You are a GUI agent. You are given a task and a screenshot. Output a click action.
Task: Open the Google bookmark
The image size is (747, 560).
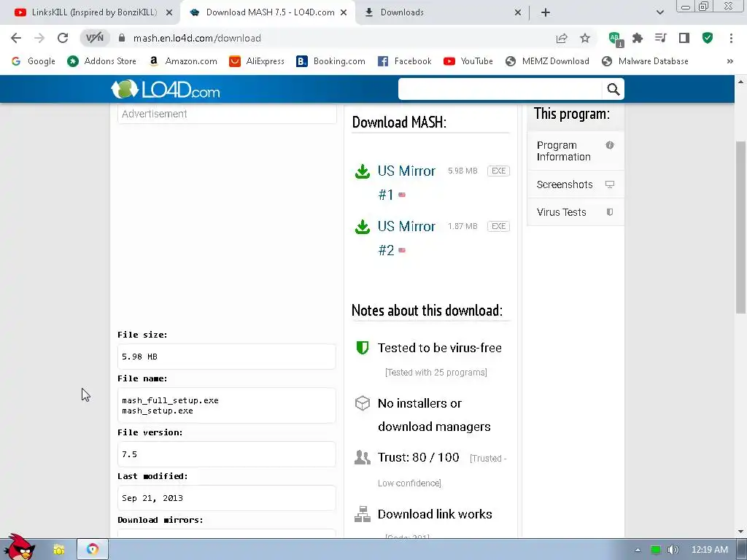tap(34, 61)
